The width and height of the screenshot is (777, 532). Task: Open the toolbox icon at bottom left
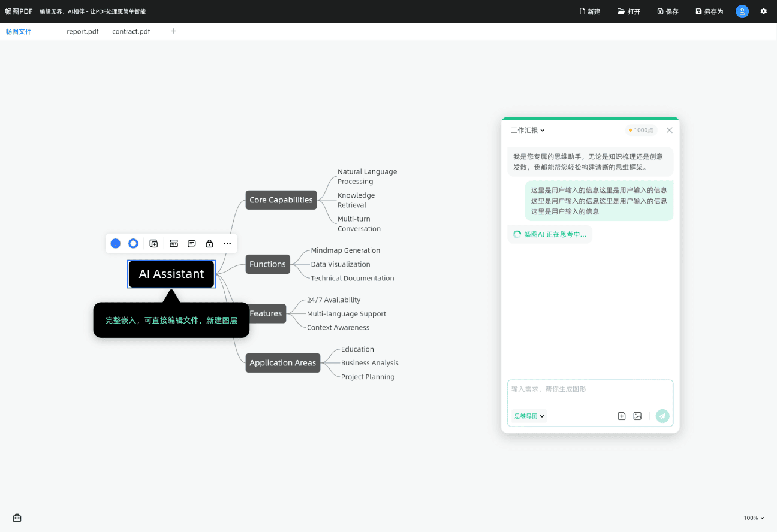point(17,518)
